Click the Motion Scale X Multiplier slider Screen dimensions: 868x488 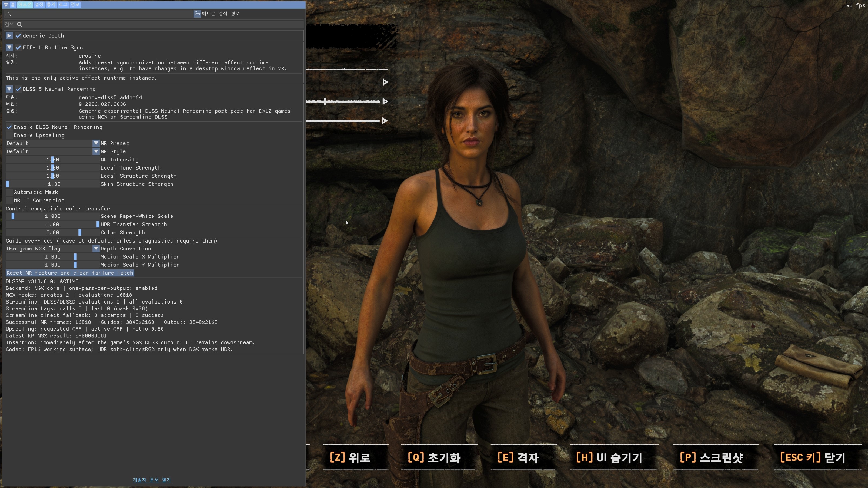[53, 257]
